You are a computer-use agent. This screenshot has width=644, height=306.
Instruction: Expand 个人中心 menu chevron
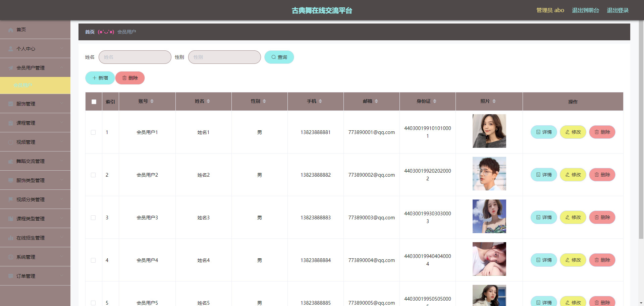tap(62, 49)
